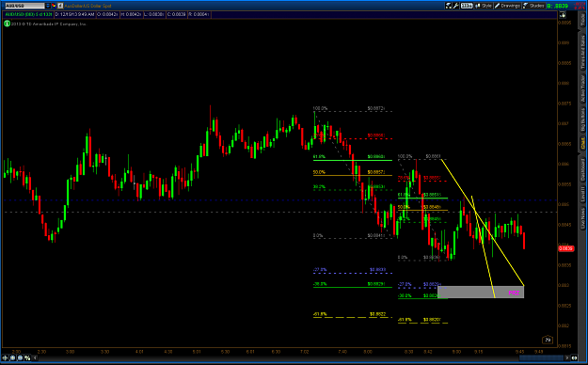The height and width of the screenshot is (365, 588).
Task: Click the left Fibonacci -38.0% extension label
Action: [x=320, y=284]
